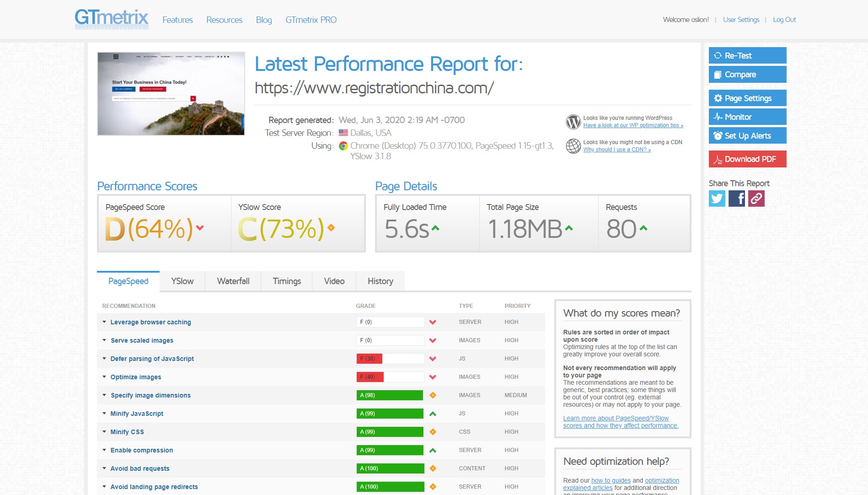Go to the Blog page
The height and width of the screenshot is (495, 868).
(264, 20)
